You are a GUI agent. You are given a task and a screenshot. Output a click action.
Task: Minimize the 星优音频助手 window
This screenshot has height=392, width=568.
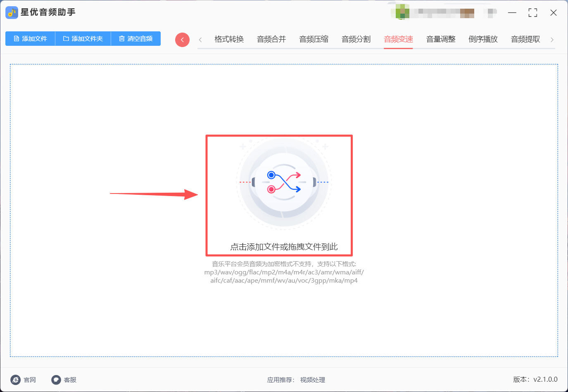pyautogui.click(x=512, y=13)
